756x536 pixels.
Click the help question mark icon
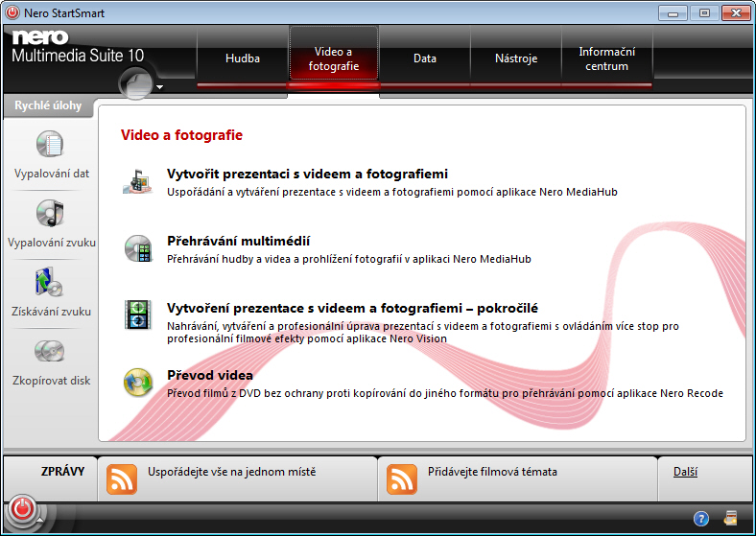[x=701, y=519]
